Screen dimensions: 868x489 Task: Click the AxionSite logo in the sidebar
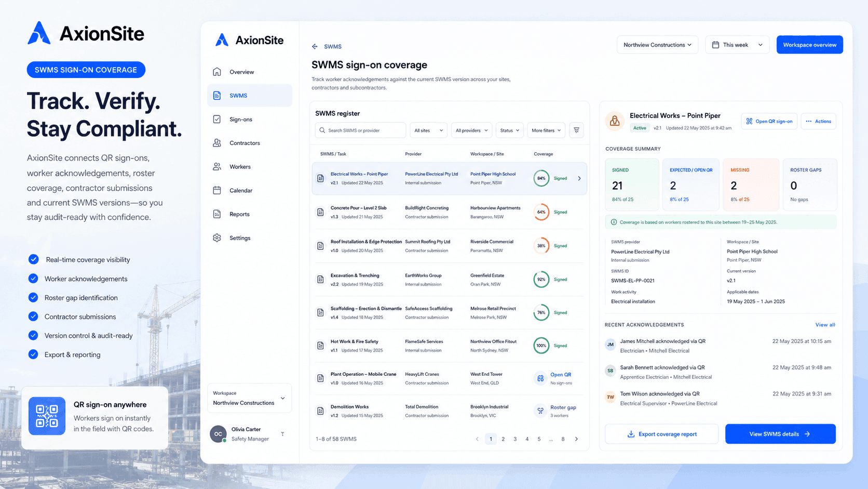(250, 40)
